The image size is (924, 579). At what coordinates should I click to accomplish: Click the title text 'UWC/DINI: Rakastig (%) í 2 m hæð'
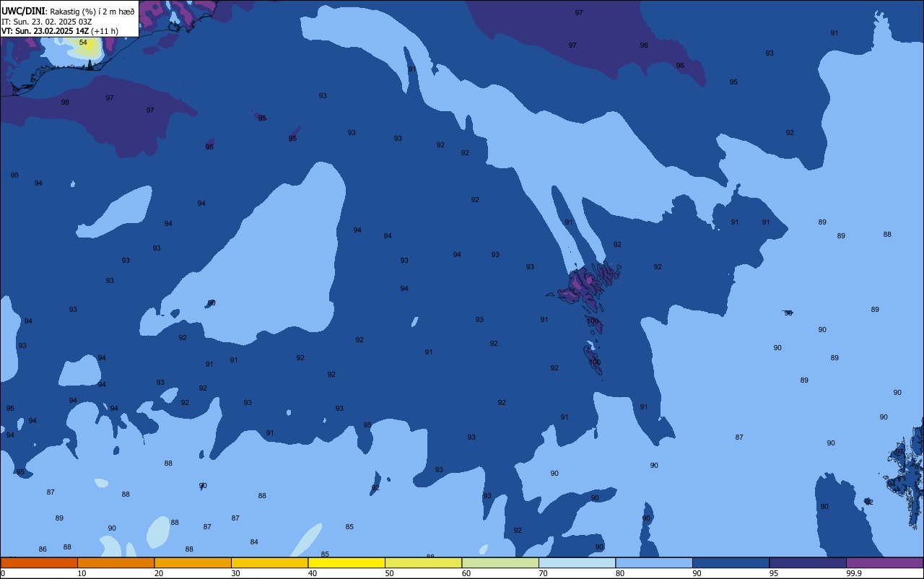[x=68, y=11]
